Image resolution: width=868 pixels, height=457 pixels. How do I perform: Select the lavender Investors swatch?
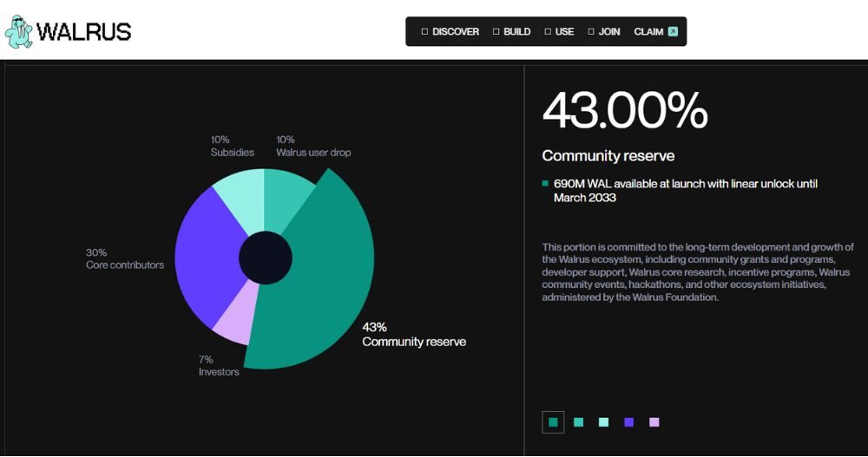654,422
